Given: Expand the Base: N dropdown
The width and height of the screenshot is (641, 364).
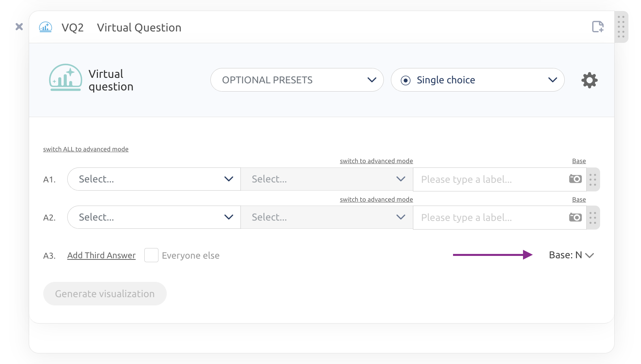Looking at the screenshot, I should 571,255.
